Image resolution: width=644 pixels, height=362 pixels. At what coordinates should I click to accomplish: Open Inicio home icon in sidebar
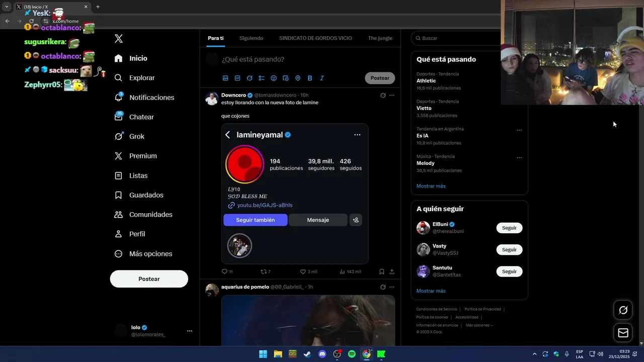pos(119,58)
